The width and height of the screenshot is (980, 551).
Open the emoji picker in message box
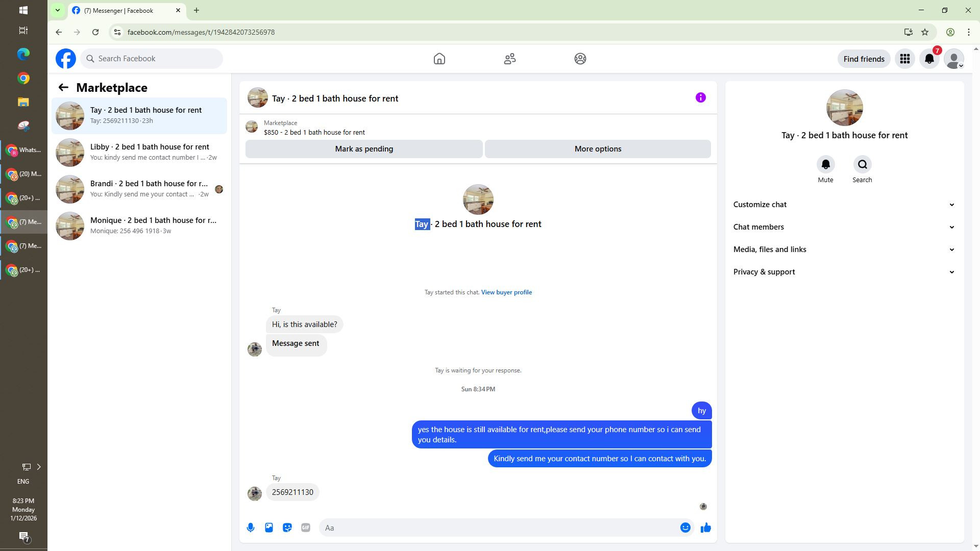tap(685, 528)
